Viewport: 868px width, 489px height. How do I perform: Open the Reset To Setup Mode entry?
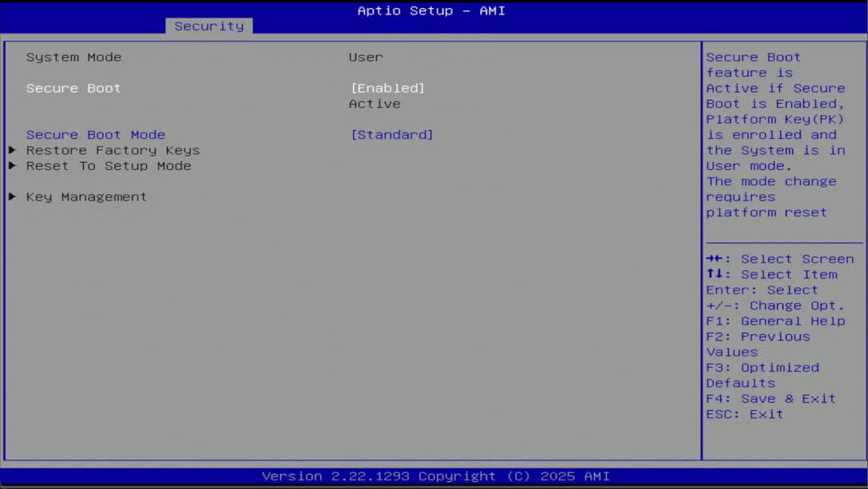tap(109, 166)
